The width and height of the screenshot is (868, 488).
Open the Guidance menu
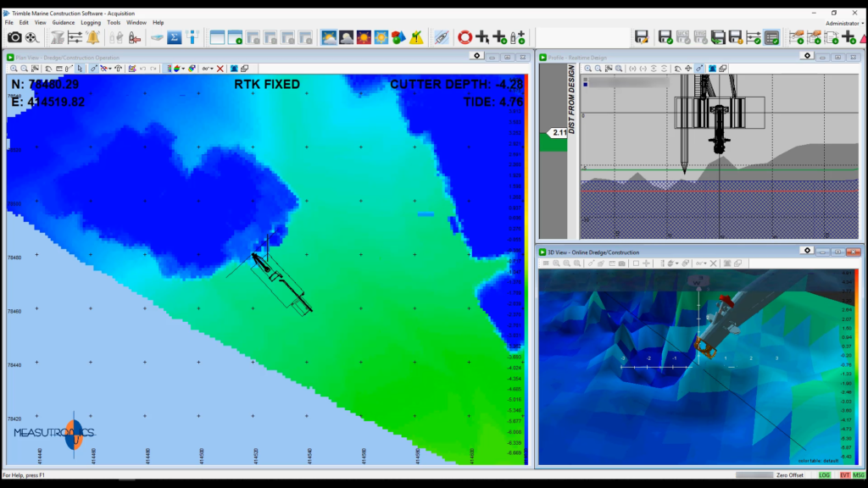pyautogui.click(x=62, y=23)
